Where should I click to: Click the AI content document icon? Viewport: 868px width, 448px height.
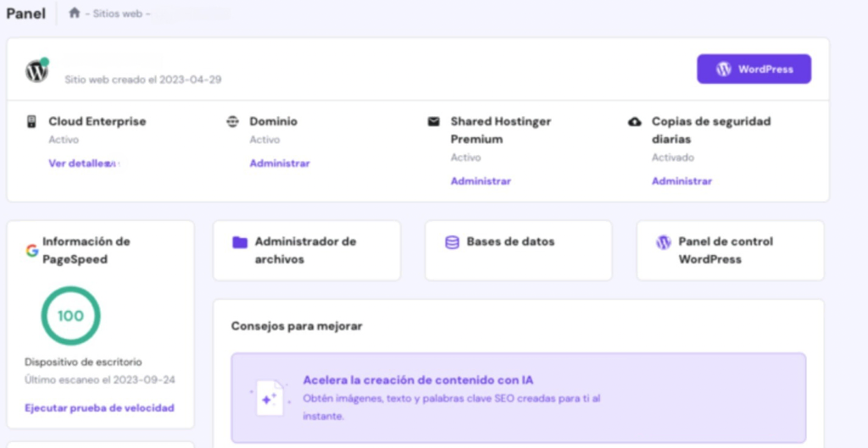[270, 398]
